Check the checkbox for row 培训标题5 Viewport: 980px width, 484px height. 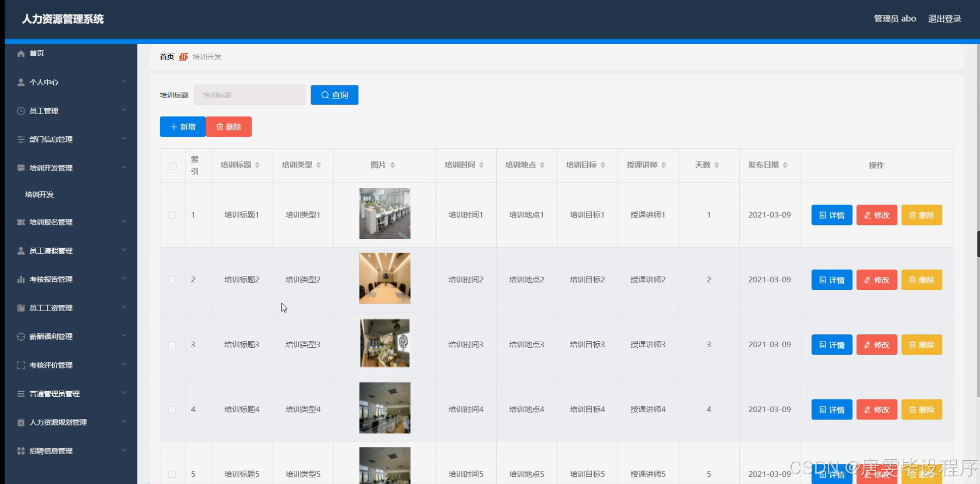[x=172, y=474]
